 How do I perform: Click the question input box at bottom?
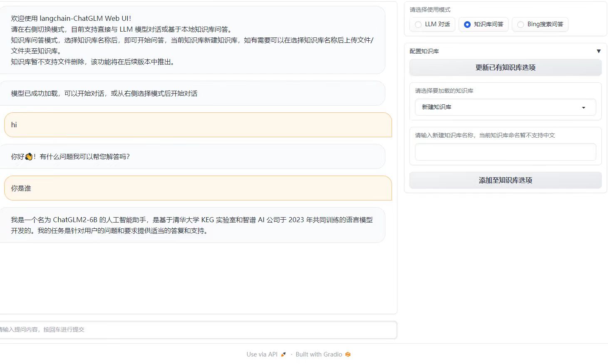click(198, 329)
